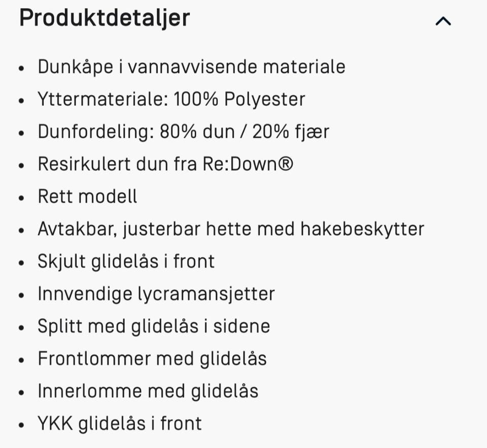Click the bullet beside Dunkåpe i vannavvisende materiale
Screen dimensions: 487x448
pyautogui.click(x=21, y=67)
